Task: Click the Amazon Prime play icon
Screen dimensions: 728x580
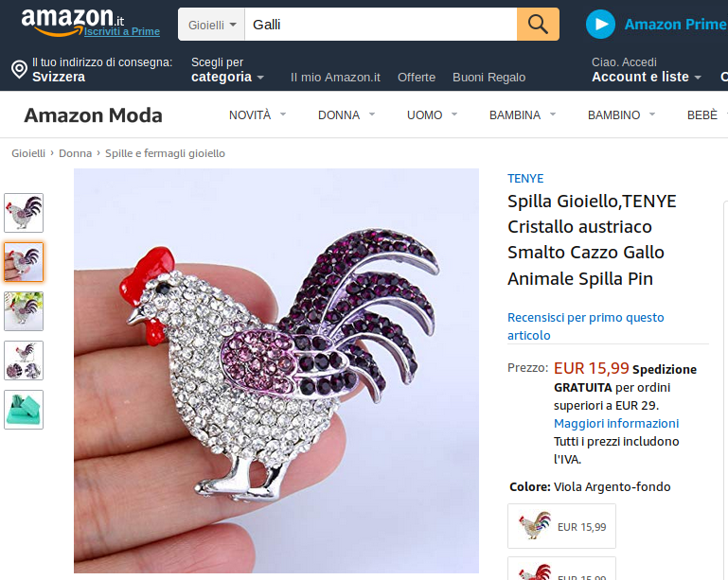Action: coord(600,25)
